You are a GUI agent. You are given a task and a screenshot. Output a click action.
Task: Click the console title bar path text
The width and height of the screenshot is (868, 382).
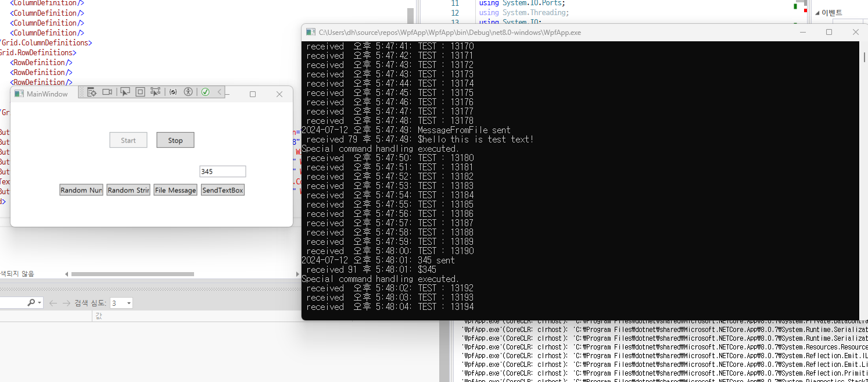click(x=450, y=33)
